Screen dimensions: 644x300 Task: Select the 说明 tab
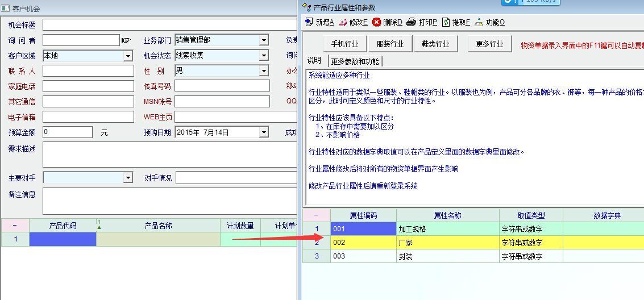[x=314, y=61]
